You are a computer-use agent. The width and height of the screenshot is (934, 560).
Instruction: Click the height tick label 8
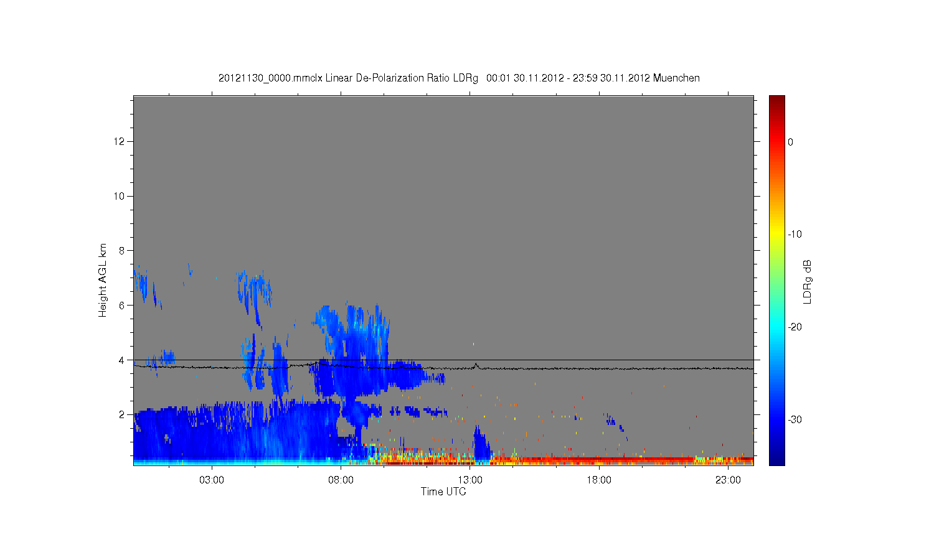[x=122, y=251]
